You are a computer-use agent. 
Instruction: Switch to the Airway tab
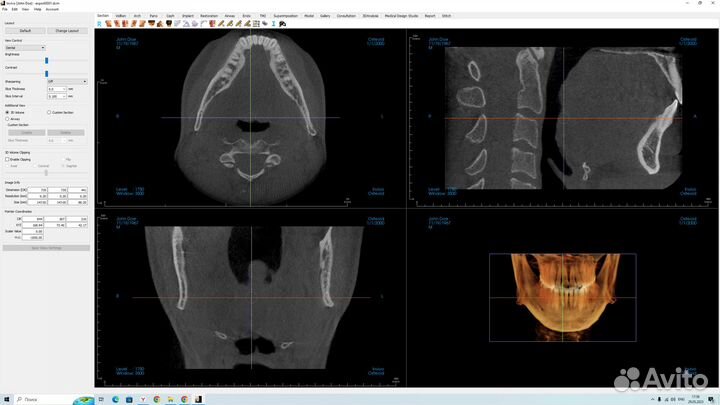[x=230, y=16]
